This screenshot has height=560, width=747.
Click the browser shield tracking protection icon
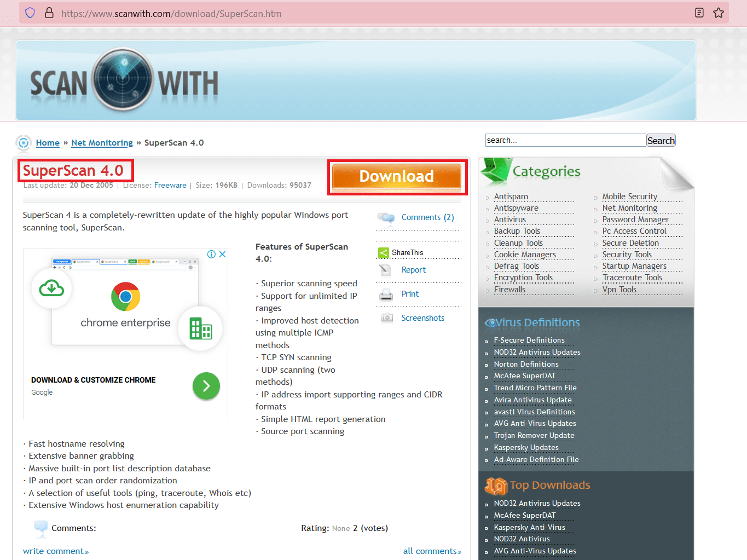(x=30, y=13)
